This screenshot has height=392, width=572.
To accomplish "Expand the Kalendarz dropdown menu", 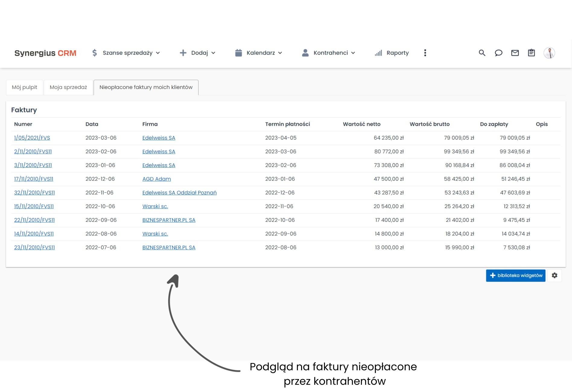I will [x=259, y=53].
